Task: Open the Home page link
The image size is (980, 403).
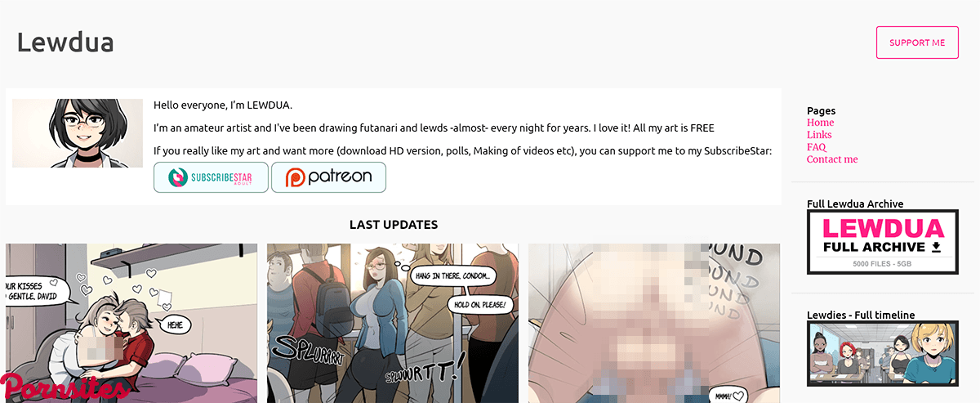Action: coord(820,123)
